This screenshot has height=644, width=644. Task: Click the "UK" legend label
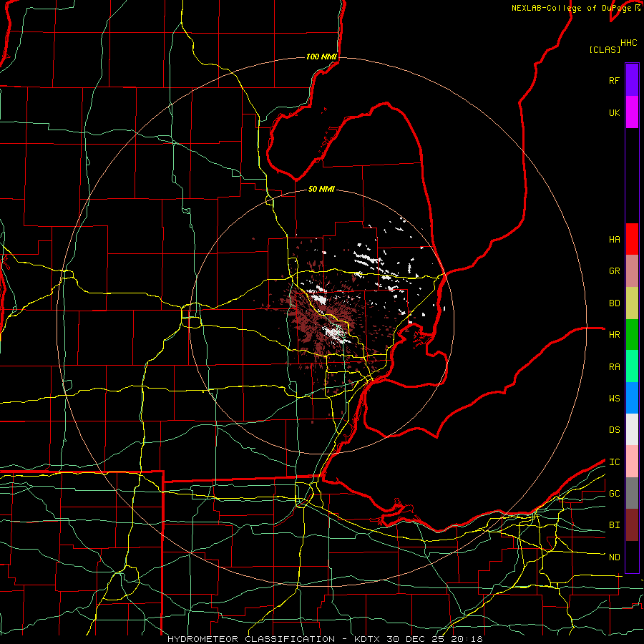614,112
